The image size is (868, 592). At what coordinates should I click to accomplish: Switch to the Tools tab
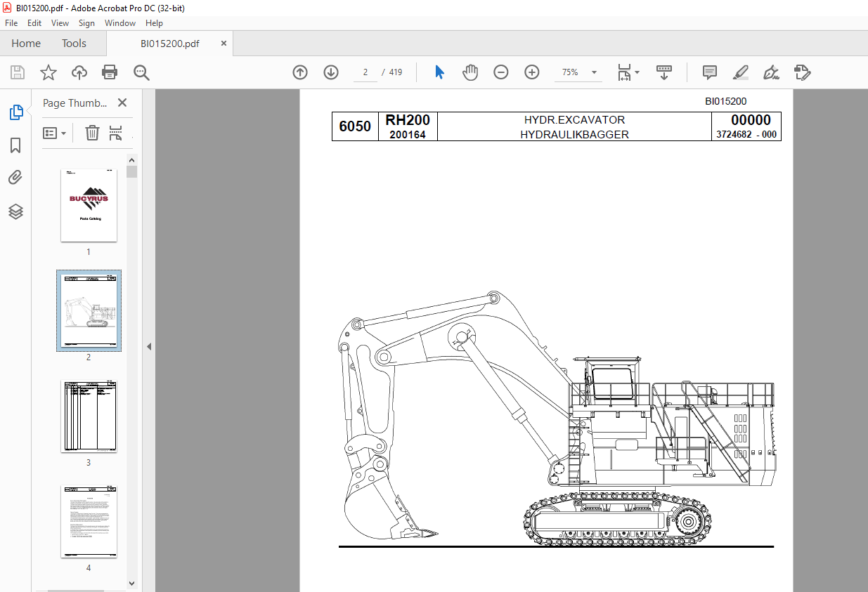point(74,44)
